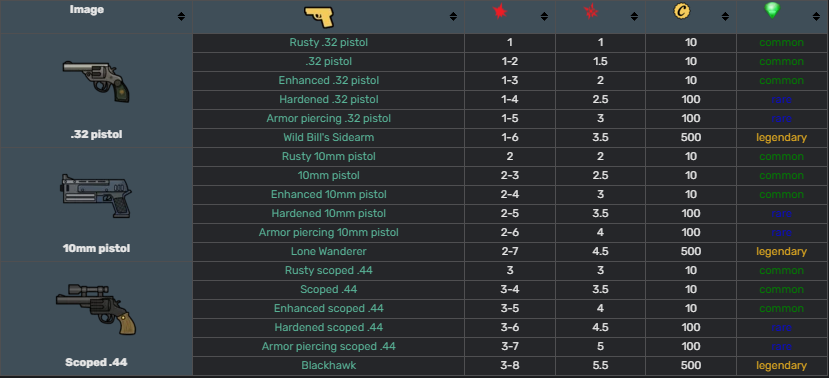Open the Wild Bill's Sidearm link
Viewport: 829px width, 378px height.
[x=328, y=137]
